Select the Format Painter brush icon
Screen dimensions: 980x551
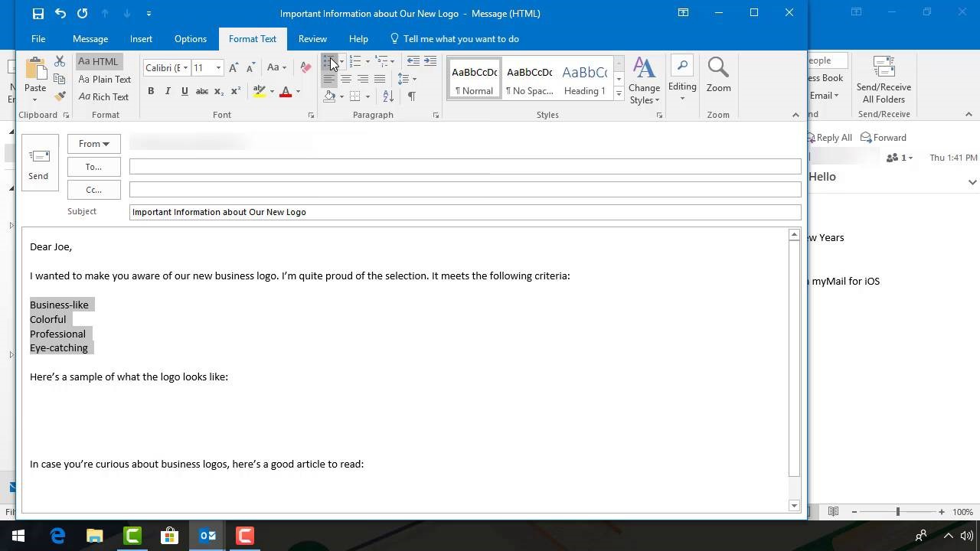pos(60,96)
